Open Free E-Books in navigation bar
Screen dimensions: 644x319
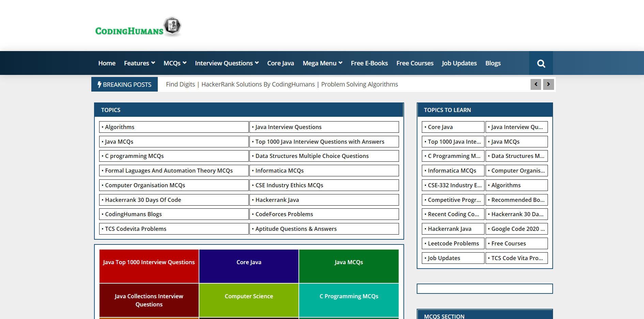369,63
